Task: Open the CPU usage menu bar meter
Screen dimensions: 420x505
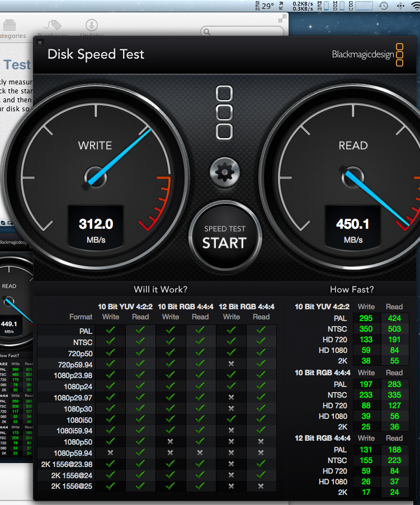Action: [x=361, y=6]
